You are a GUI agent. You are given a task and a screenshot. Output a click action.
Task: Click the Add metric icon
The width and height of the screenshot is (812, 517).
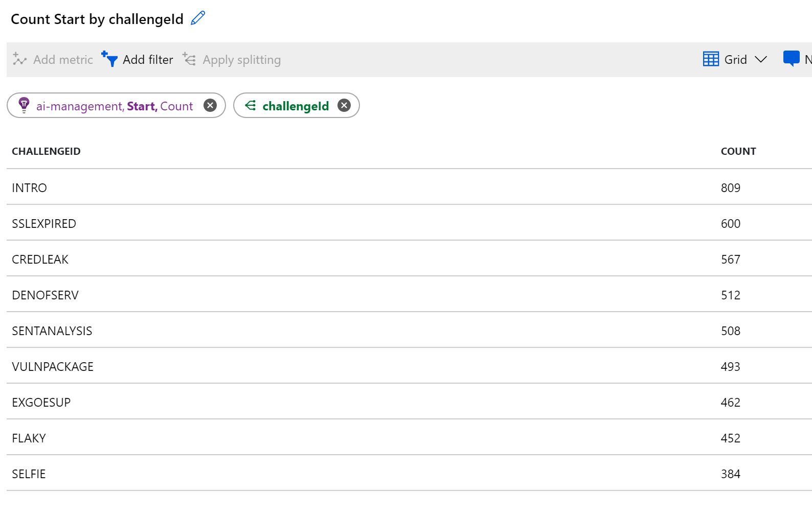19,59
